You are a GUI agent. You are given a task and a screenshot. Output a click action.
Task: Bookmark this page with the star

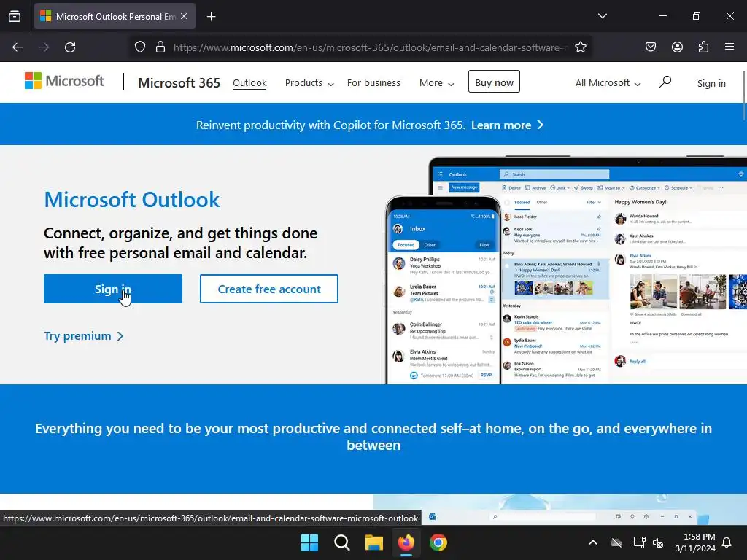click(580, 47)
